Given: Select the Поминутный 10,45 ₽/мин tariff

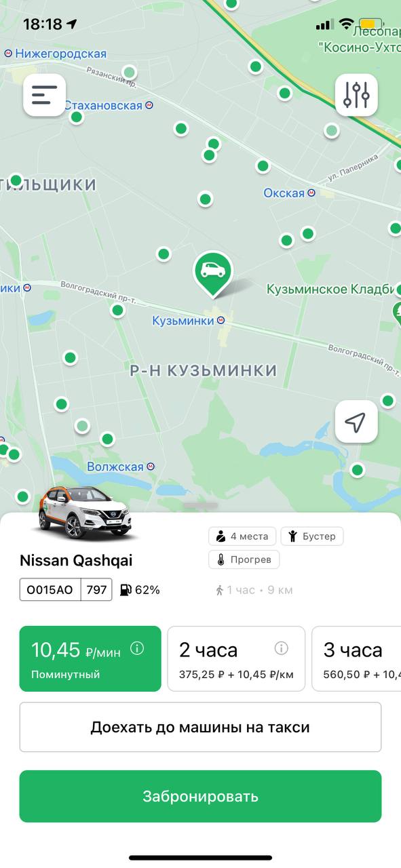Looking at the screenshot, I should (90, 658).
